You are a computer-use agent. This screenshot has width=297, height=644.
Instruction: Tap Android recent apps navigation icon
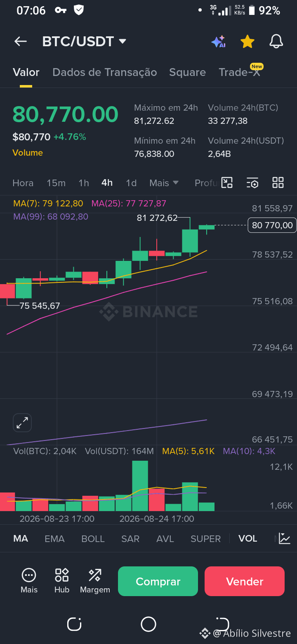click(x=74, y=624)
